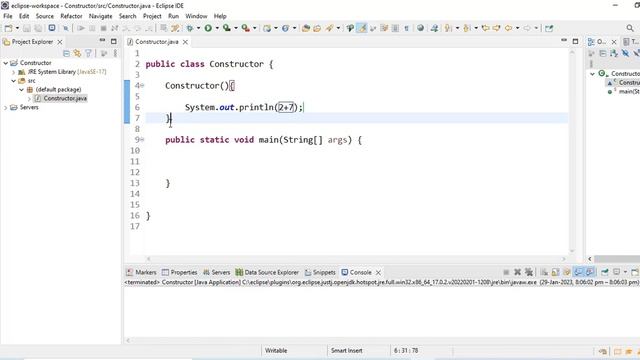Image resolution: width=640 pixels, height=360 pixels.
Task: Select main method in the Outline view
Action: (624, 91)
